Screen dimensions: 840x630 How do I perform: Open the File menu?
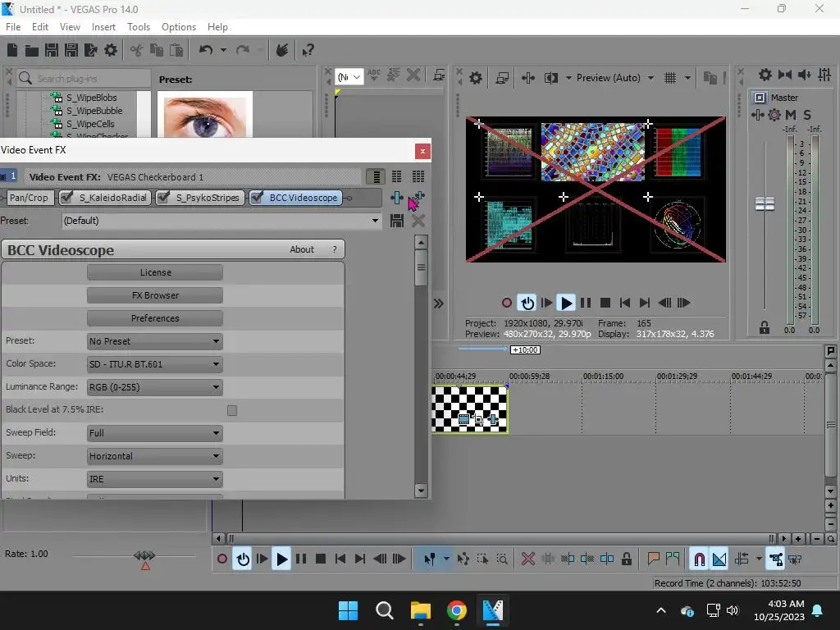point(13,27)
